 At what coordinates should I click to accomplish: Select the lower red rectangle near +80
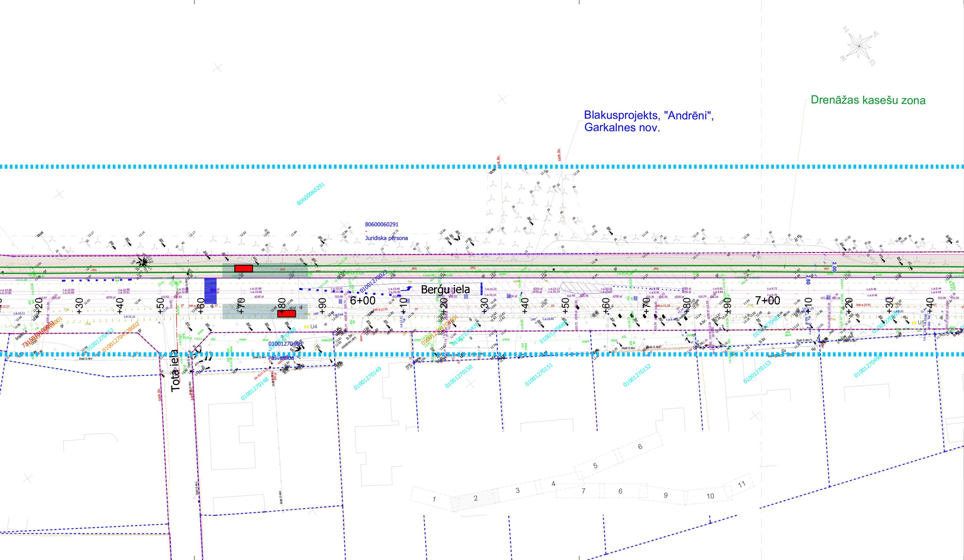(287, 314)
